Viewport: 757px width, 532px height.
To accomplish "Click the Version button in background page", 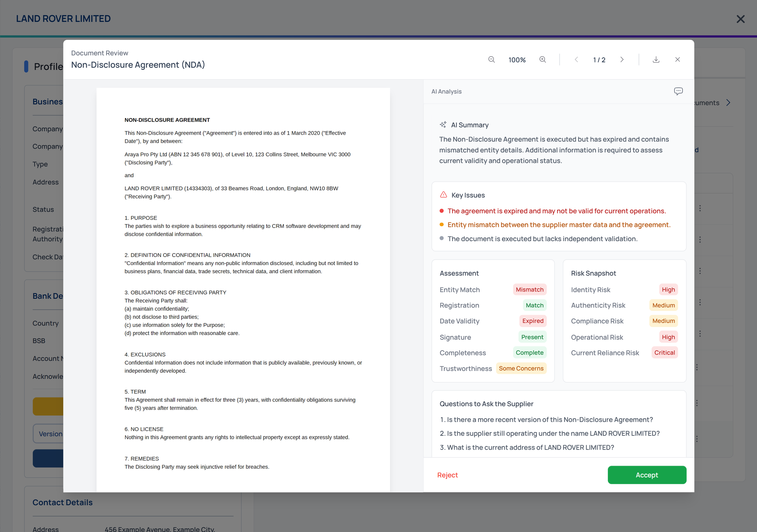I will click(x=48, y=433).
